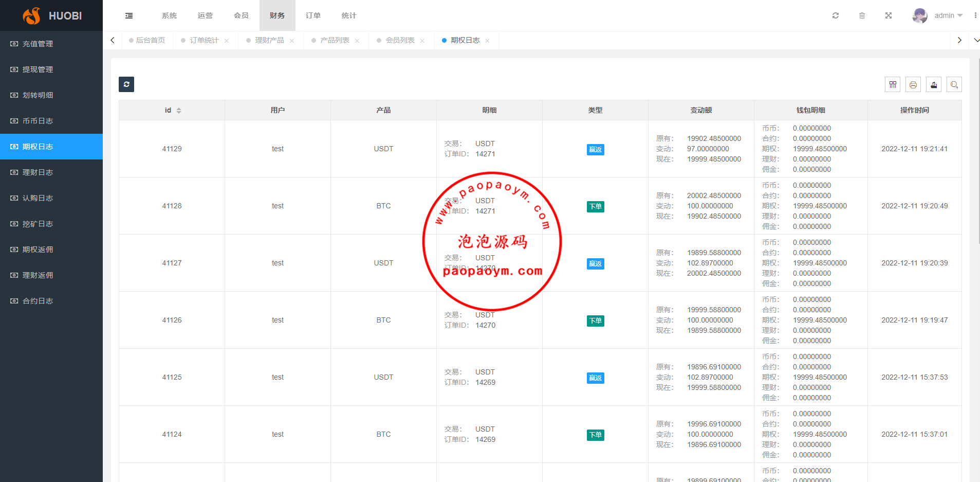Click the 钱包明细 column header
The height and width of the screenshot is (482, 980).
810,110
